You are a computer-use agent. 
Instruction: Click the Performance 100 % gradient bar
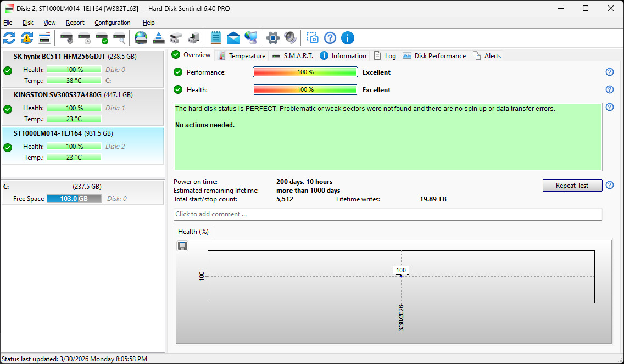[305, 72]
